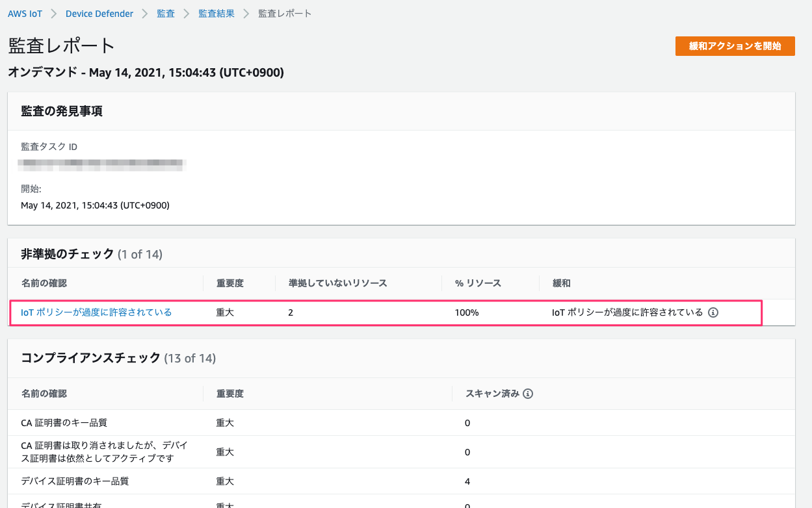Go to Device Defender breadcrumb link
The image size is (812, 508).
99,13
